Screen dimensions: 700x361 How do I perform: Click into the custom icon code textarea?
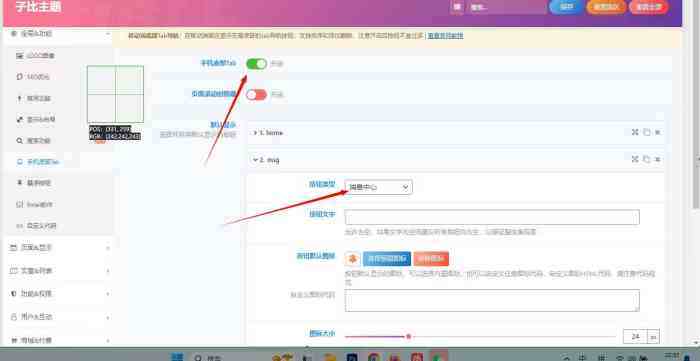(492, 300)
